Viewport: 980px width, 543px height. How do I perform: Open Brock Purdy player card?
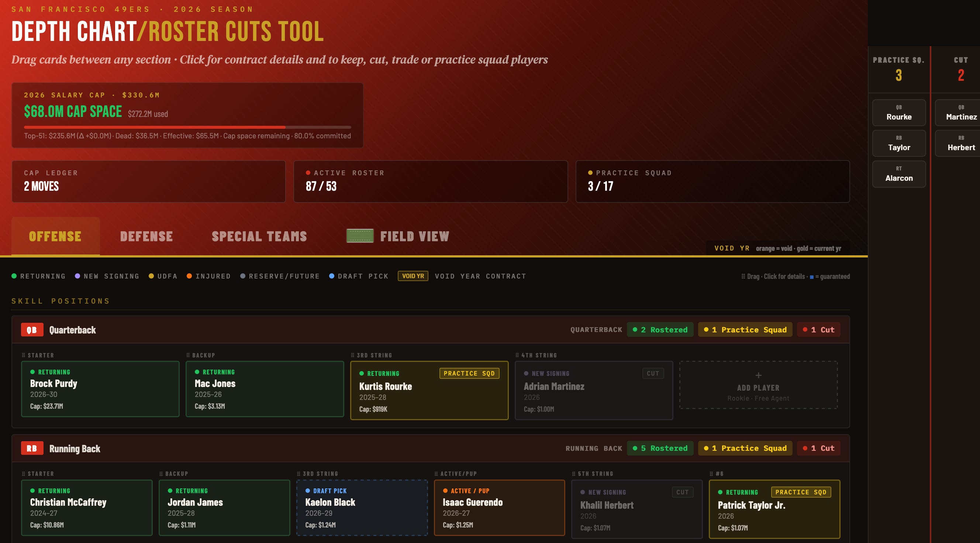point(100,388)
